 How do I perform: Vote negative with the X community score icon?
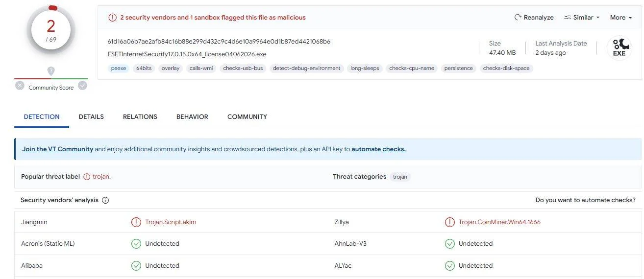point(20,86)
